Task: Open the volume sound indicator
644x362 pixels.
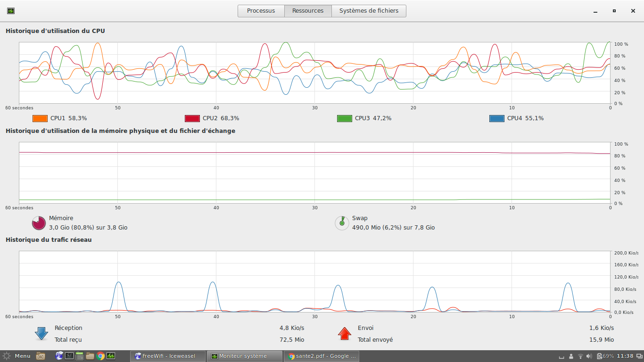Action: pos(589,356)
